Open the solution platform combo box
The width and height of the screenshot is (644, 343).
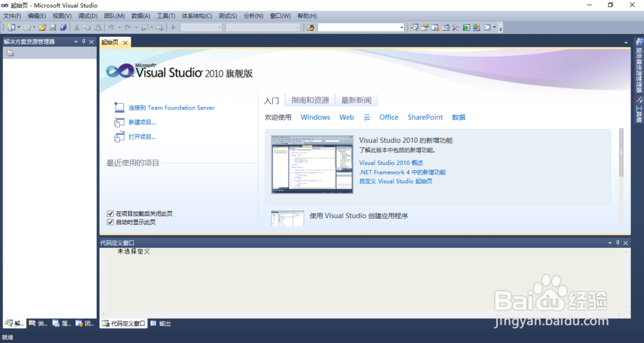point(263,28)
